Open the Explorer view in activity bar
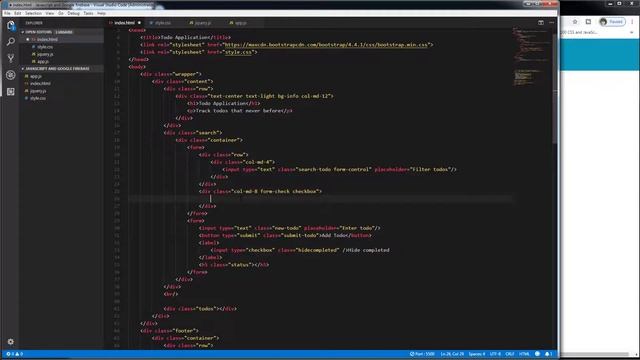The height and width of the screenshot is (360, 640). tap(11, 26)
